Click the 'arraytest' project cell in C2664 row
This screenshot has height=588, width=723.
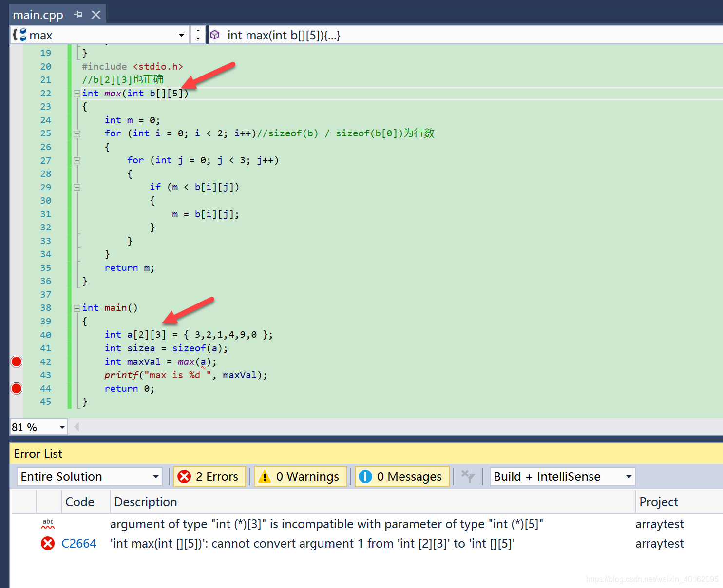point(659,544)
